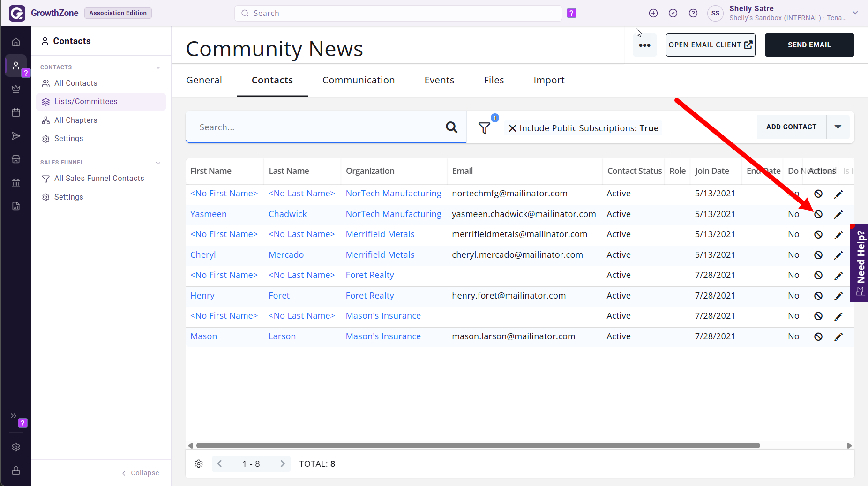The height and width of the screenshot is (486, 868).
Task: Open the NorTech Manufacturing link in Yasmeen's row
Action: point(393,214)
